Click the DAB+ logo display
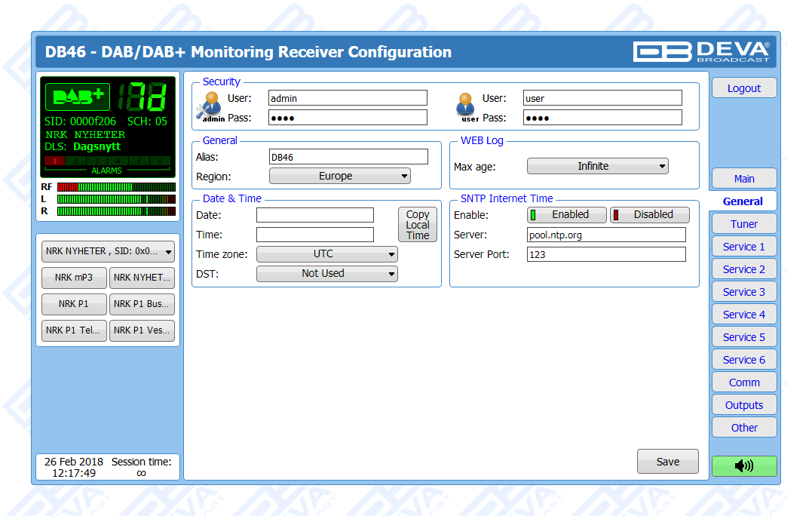This screenshot has width=812, height=516. pyautogui.click(x=78, y=97)
